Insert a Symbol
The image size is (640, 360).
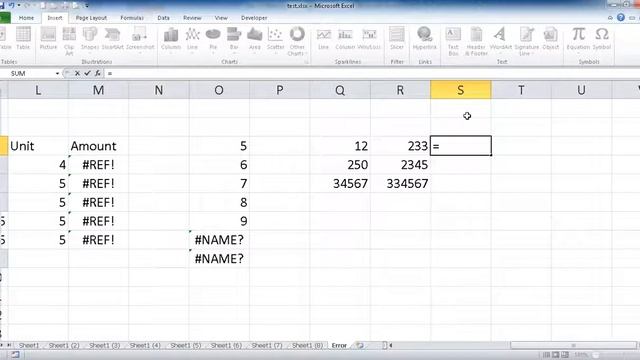[602, 39]
